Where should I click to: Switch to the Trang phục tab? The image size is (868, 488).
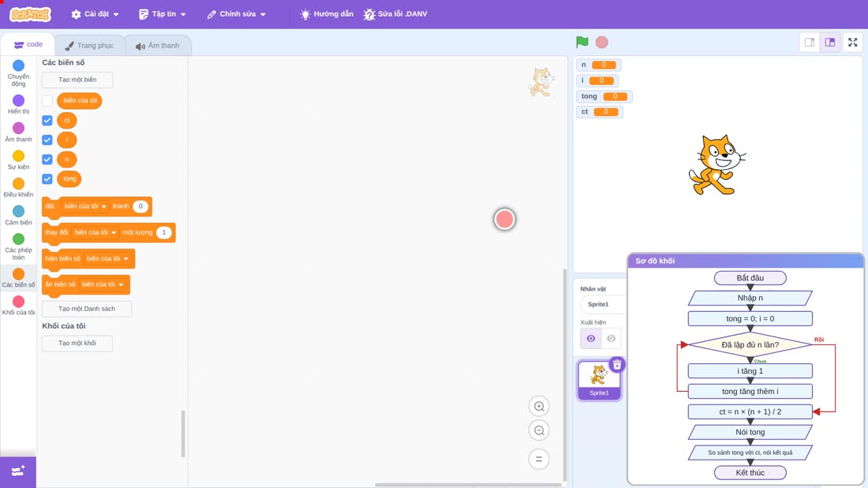[89, 46]
